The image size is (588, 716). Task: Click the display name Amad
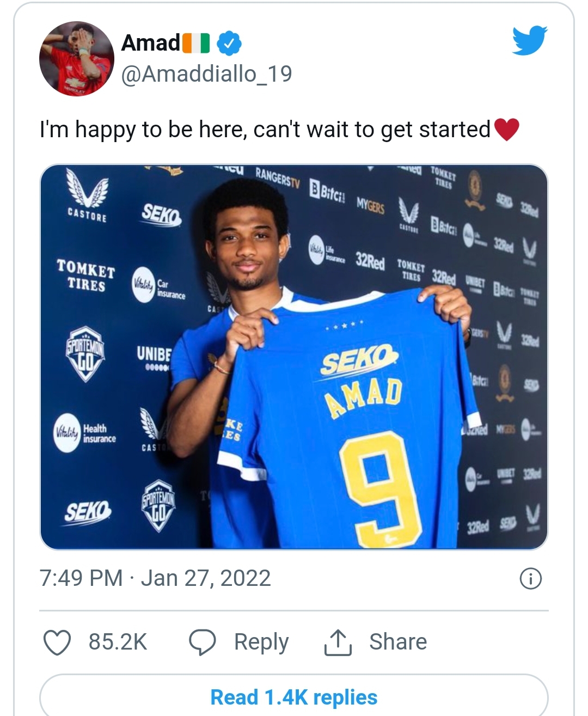pos(150,43)
